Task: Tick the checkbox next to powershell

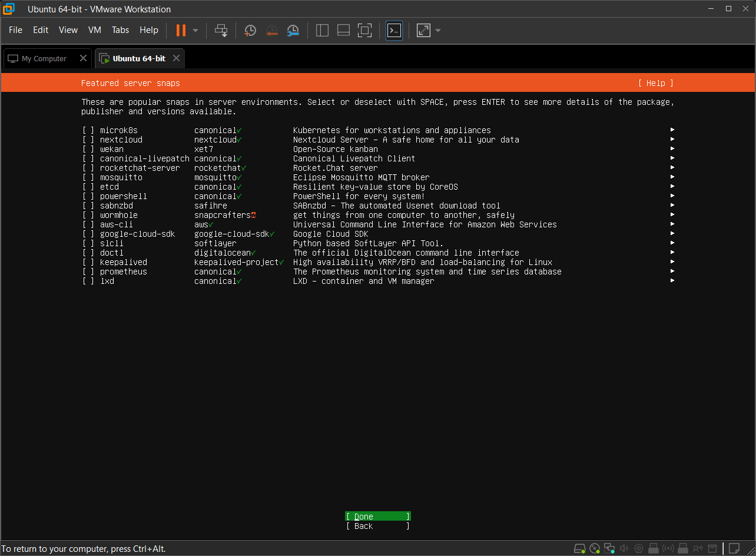Action: click(88, 196)
